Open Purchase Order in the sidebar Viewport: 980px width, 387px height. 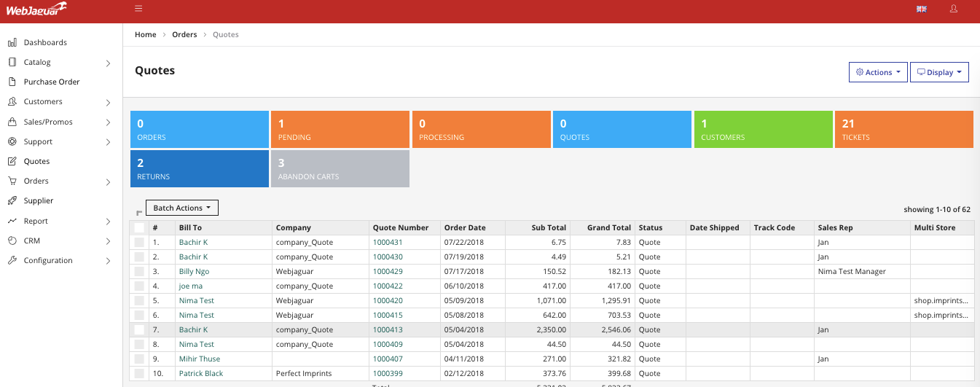pyautogui.click(x=52, y=82)
